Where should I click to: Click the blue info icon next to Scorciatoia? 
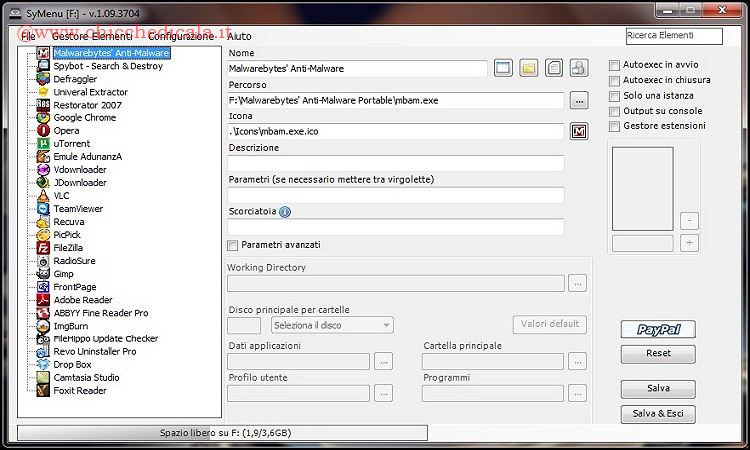click(285, 212)
